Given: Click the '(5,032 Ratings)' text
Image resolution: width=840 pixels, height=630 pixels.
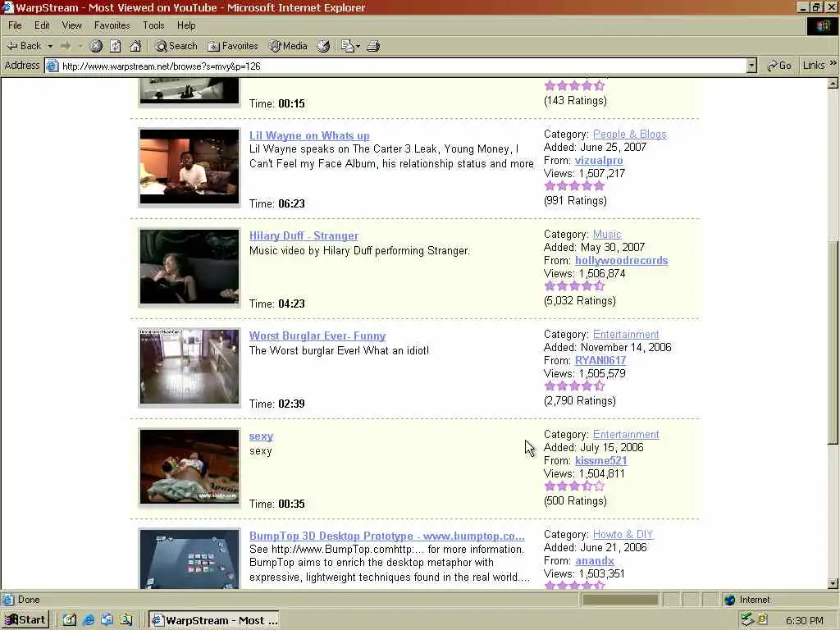Looking at the screenshot, I should 580,300.
